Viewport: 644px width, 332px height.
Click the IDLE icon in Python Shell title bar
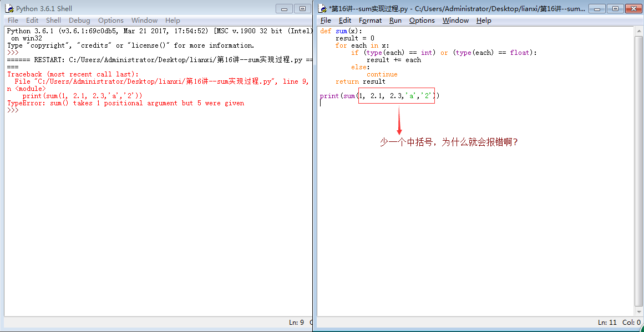pos(9,8)
